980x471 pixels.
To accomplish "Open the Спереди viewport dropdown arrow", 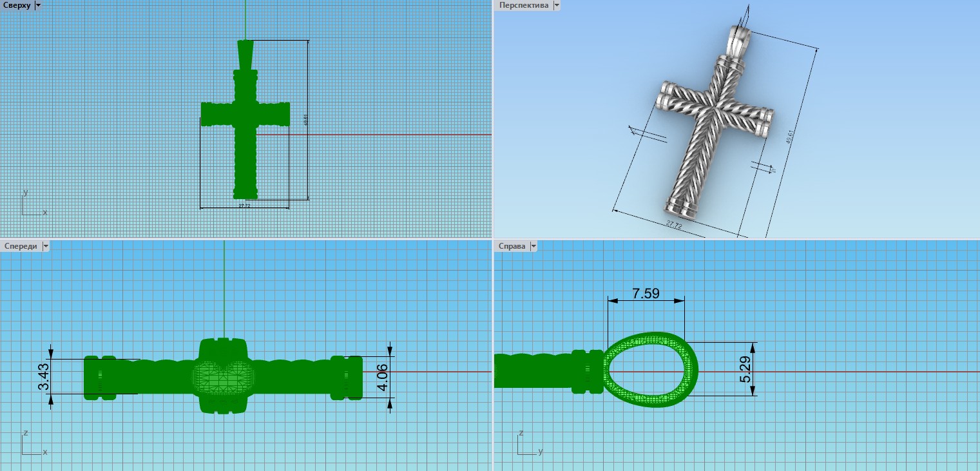I will point(46,246).
